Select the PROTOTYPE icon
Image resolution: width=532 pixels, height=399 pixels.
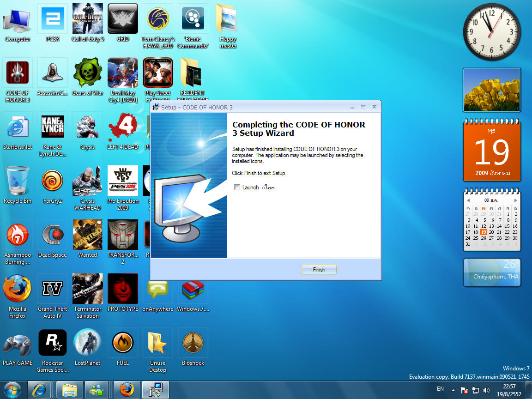pos(123,293)
